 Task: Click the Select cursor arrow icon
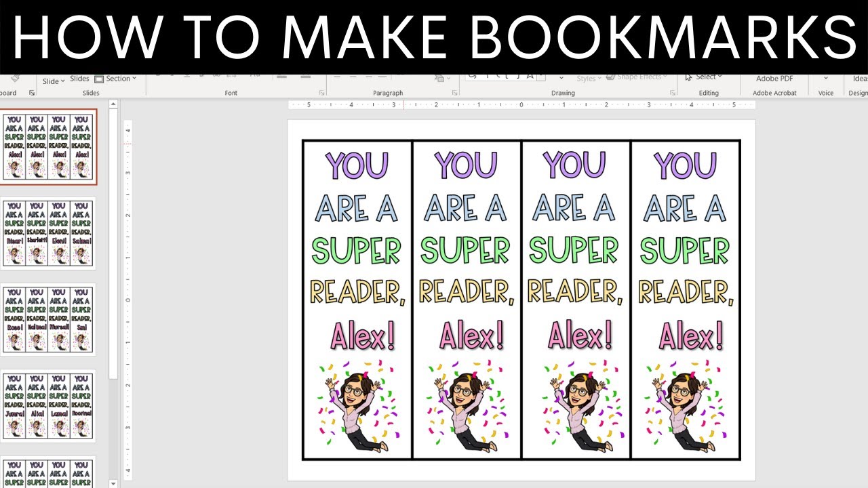pos(689,77)
